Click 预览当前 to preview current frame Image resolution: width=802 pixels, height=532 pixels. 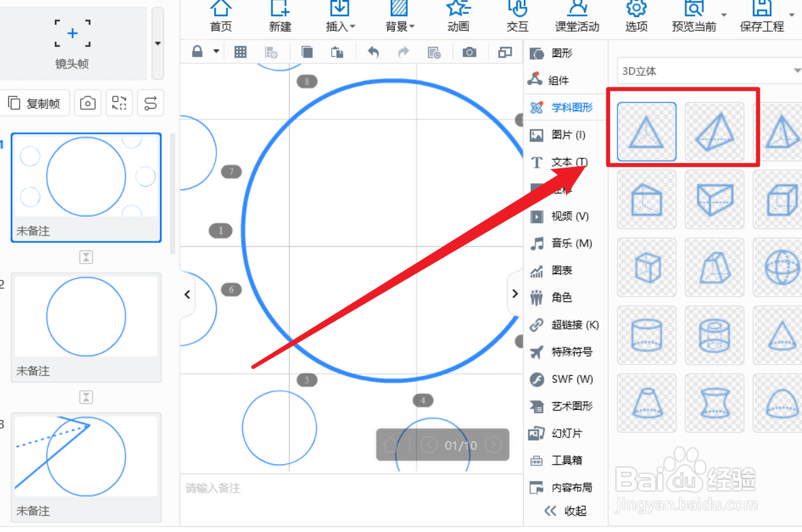click(693, 16)
